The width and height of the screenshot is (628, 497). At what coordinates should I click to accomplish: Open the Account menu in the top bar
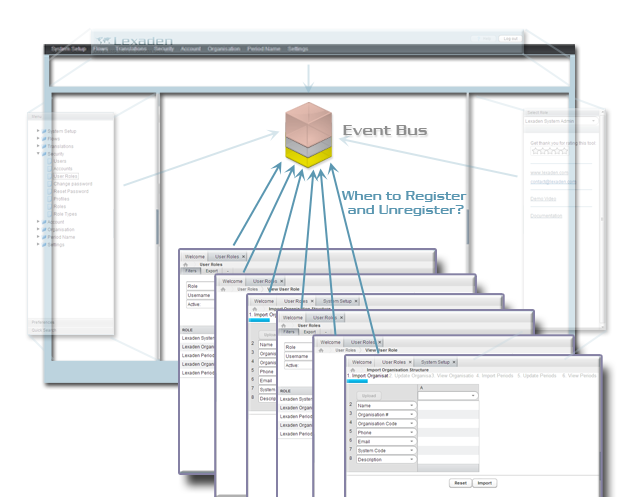pyautogui.click(x=191, y=49)
